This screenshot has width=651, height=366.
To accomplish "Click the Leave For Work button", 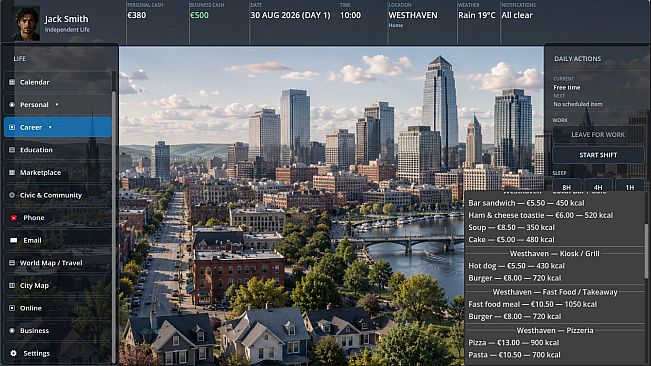I will click(598, 134).
